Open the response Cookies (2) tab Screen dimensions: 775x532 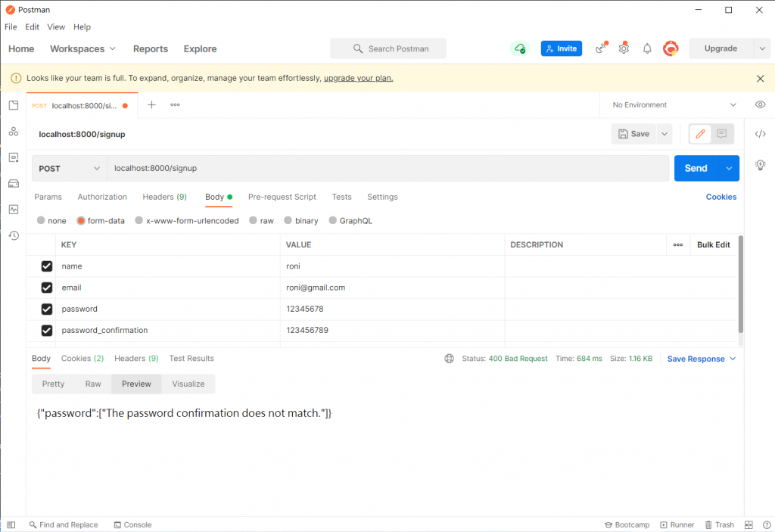pyautogui.click(x=82, y=359)
